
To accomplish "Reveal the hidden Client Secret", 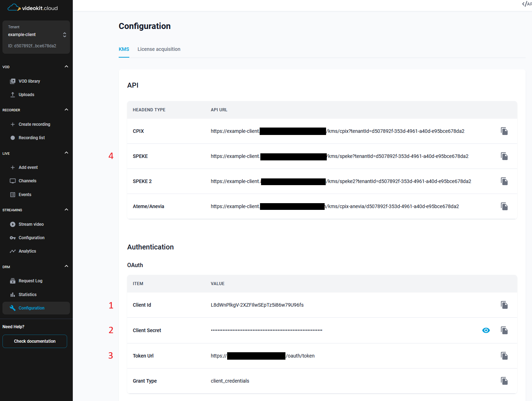I will coord(486,330).
